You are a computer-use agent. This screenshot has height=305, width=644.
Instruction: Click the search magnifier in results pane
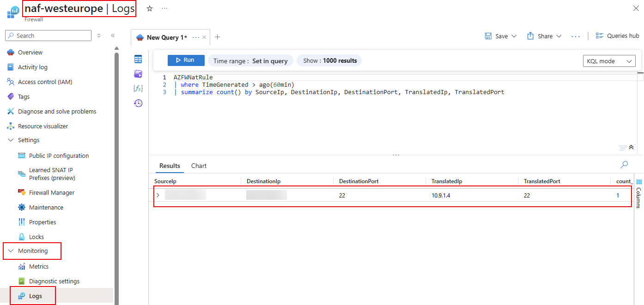(624, 165)
